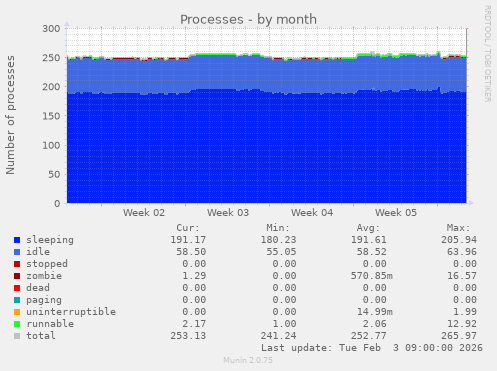497x371 pixels.
Task: Click idle maximum value 63.96
Action: [462, 252]
